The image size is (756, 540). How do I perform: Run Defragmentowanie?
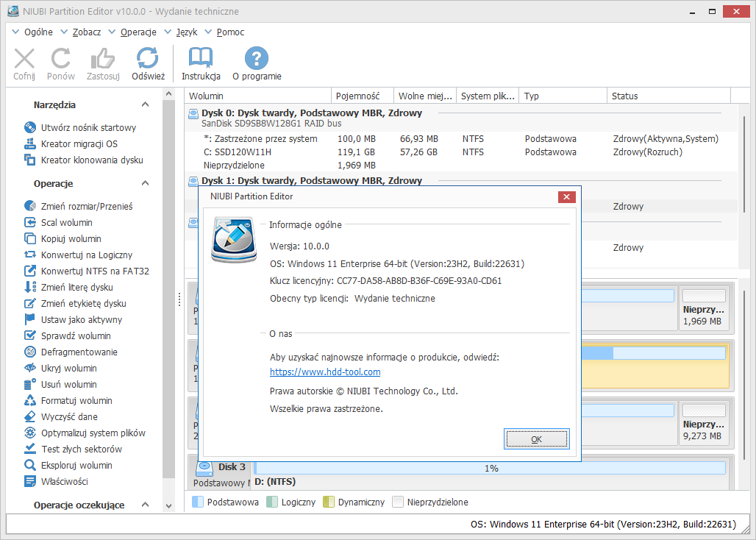pyautogui.click(x=71, y=352)
